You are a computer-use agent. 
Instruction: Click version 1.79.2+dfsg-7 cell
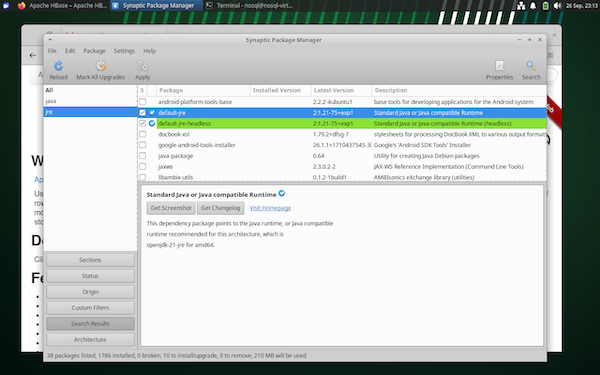coord(331,134)
